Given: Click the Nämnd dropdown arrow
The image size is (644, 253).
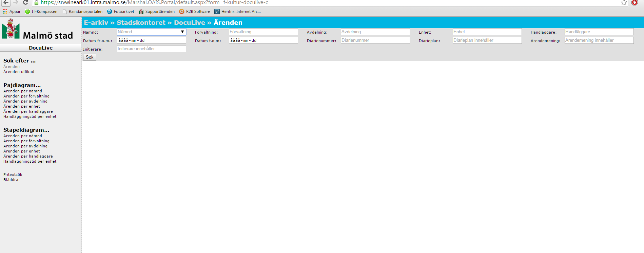Looking at the screenshot, I should 182,32.
